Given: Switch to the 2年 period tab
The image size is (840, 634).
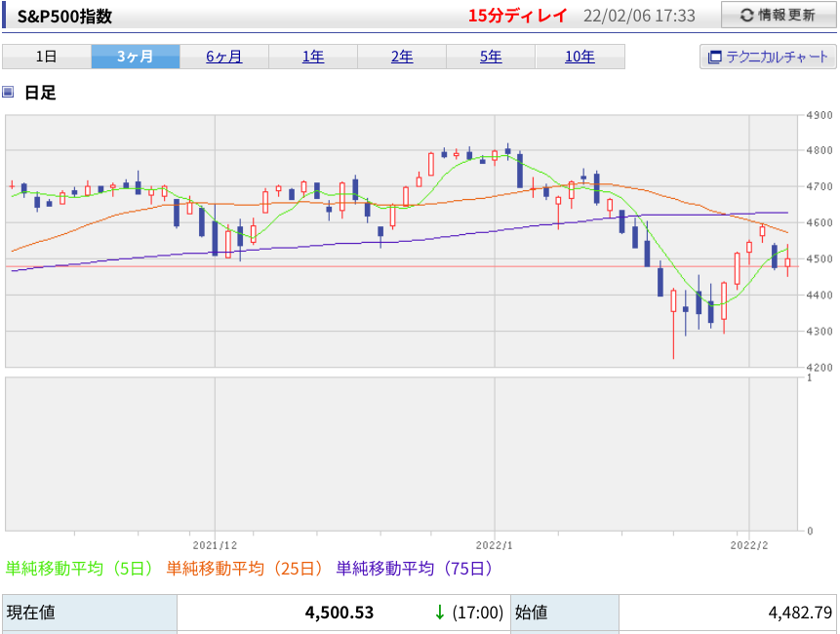Looking at the screenshot, I should pos(402,57).
